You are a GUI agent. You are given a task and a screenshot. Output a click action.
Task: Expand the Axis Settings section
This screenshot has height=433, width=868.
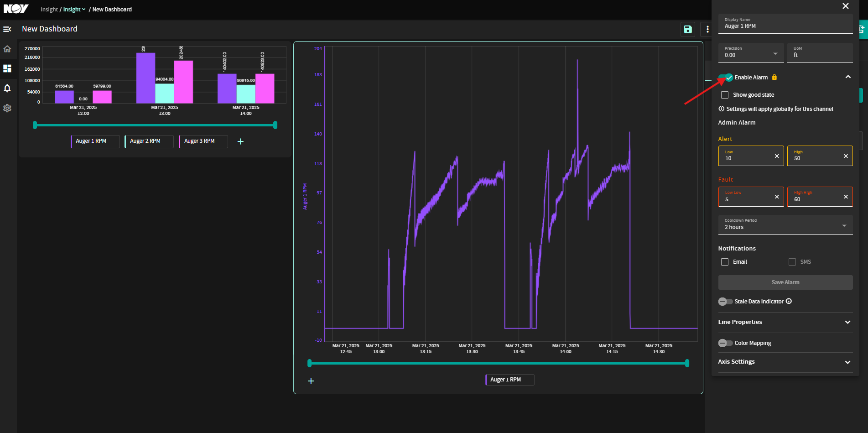click(785, 362)
